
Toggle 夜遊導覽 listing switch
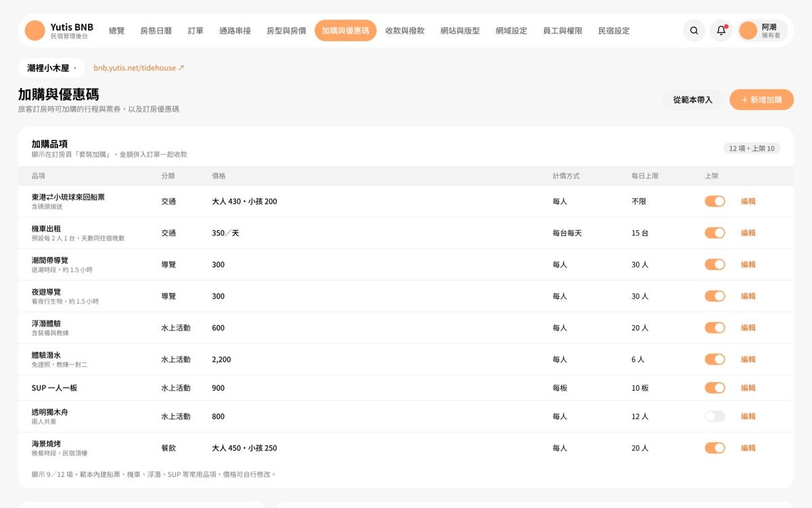coord(715,296)
